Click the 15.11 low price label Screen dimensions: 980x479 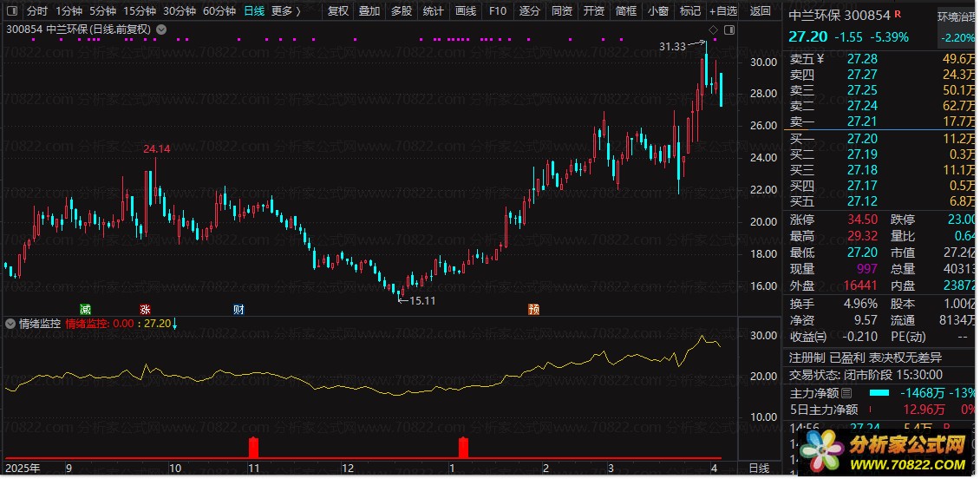421,301
